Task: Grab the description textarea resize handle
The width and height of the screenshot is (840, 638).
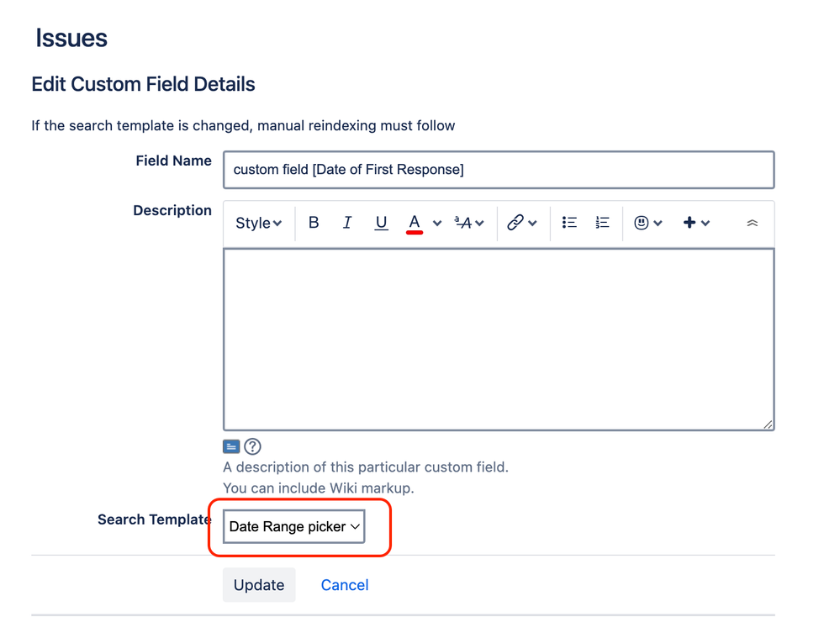Action: point(768,424)
